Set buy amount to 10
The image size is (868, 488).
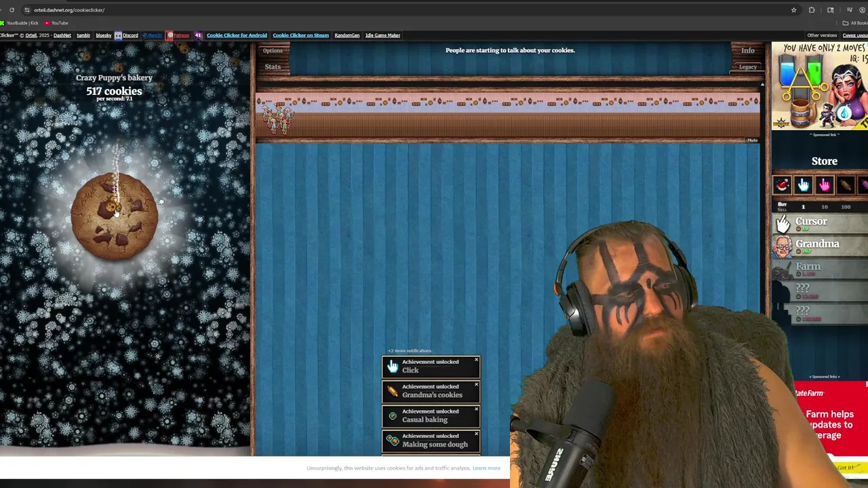(x=824, y=207)
